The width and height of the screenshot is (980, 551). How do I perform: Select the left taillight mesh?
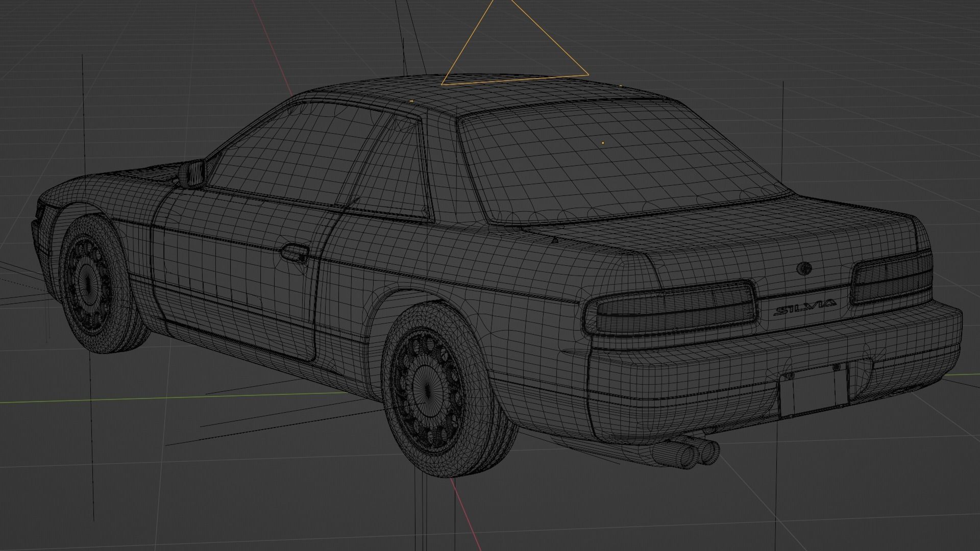[x=670, y=308]
